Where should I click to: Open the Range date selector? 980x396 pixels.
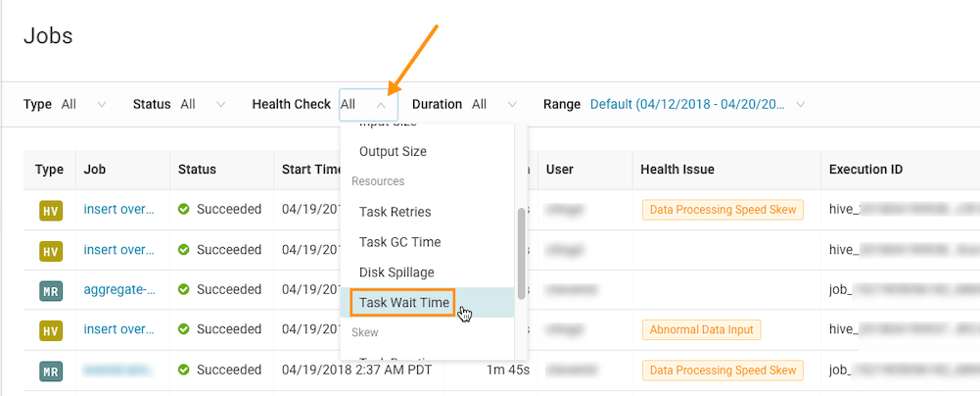698,104
